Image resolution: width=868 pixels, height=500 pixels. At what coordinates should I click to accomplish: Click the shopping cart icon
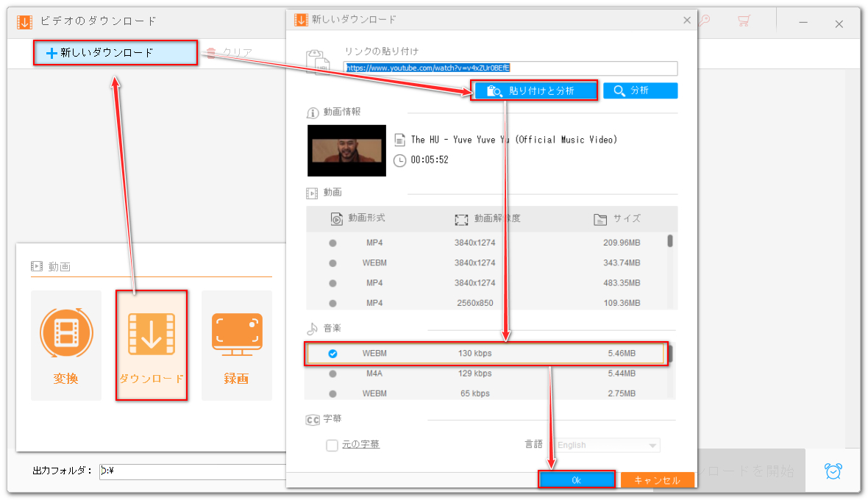744,21
